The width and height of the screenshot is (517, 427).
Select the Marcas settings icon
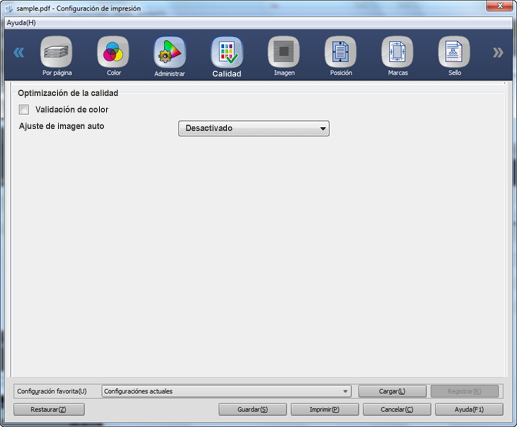397,52
